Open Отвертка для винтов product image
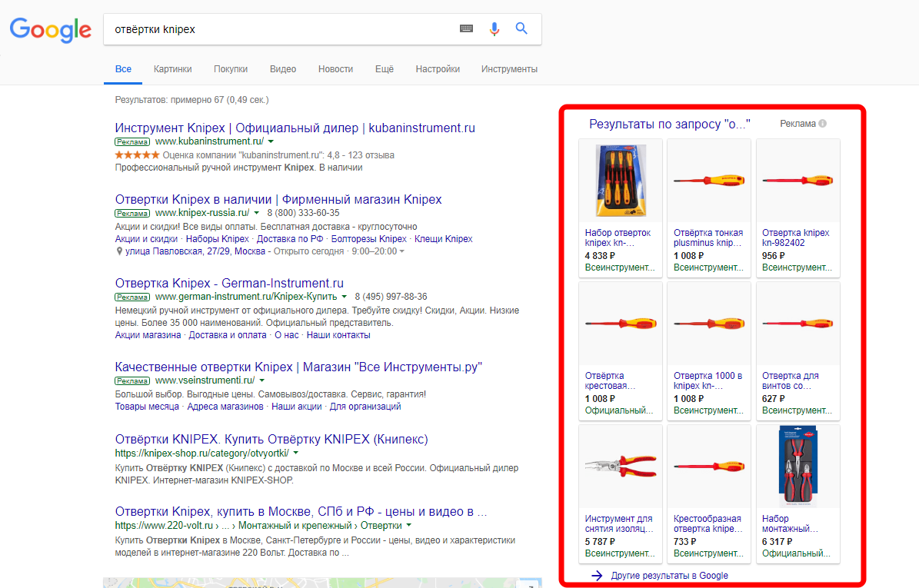The height and width of the screenshot is (588, 919). tap(797, 324)
